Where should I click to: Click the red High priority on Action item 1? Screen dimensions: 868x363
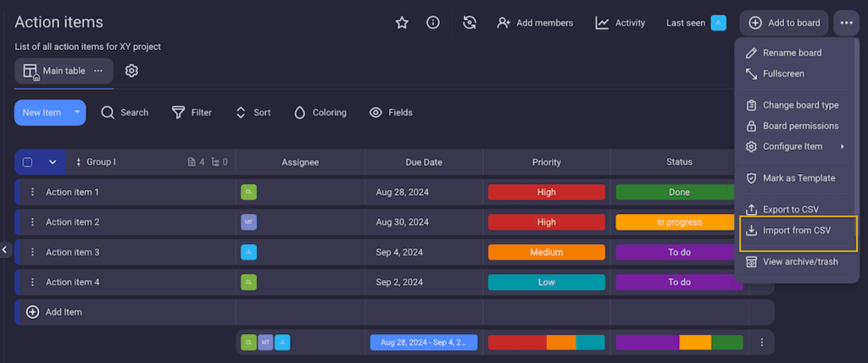click(546, 193)
